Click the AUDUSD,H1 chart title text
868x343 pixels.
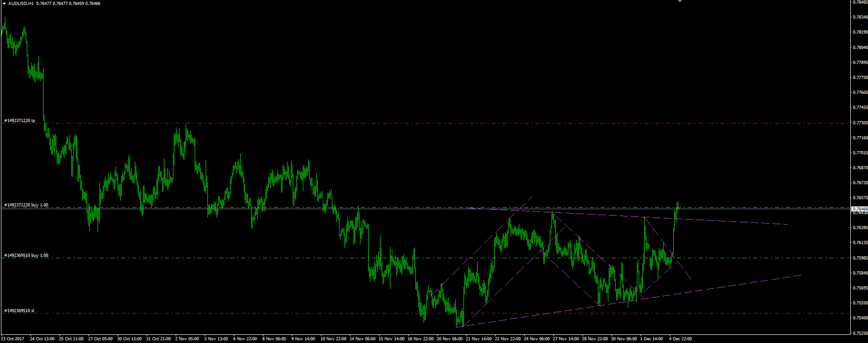pos(21,4)
